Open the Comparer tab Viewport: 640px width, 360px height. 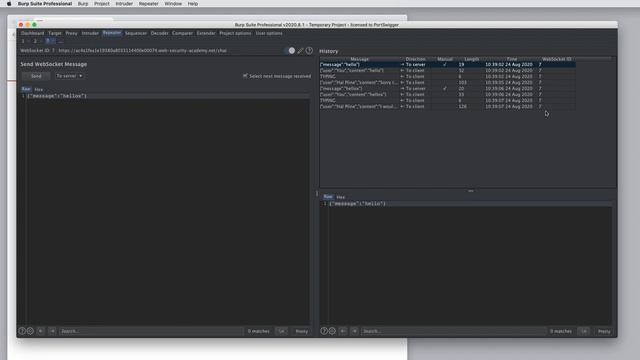click(x=182, y=33)
